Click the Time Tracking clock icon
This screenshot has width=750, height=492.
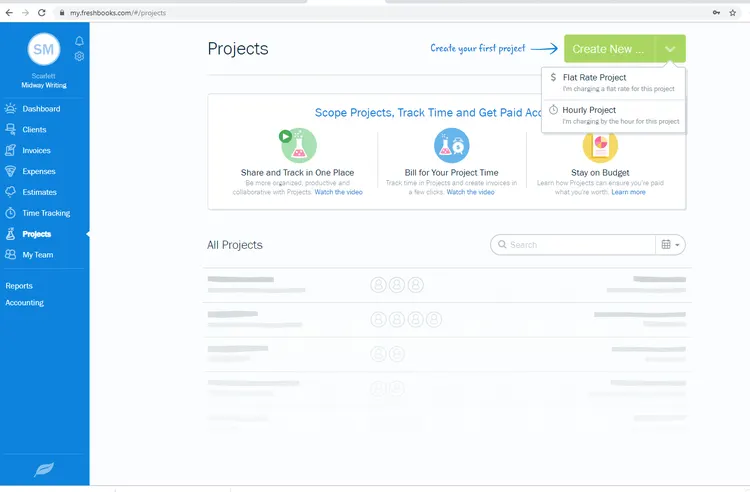(x=11, y=213)
